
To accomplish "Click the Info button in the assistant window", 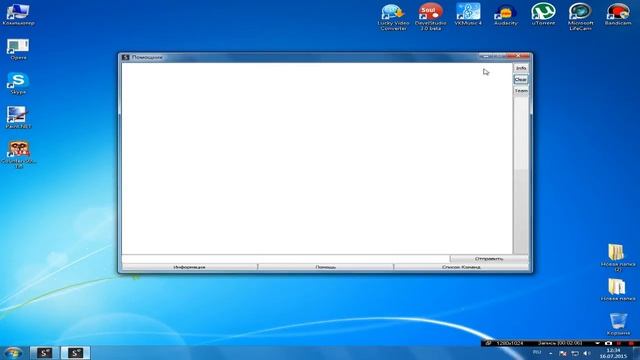I will click(x=521, y=68).
